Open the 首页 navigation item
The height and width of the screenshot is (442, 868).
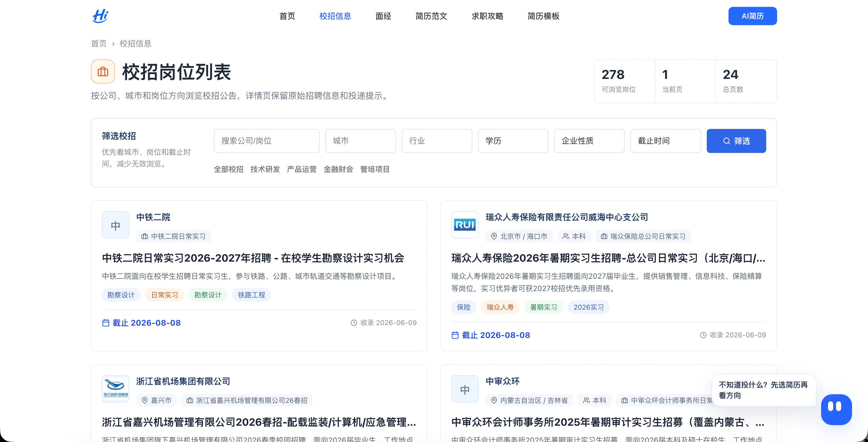tap(287, 16)
